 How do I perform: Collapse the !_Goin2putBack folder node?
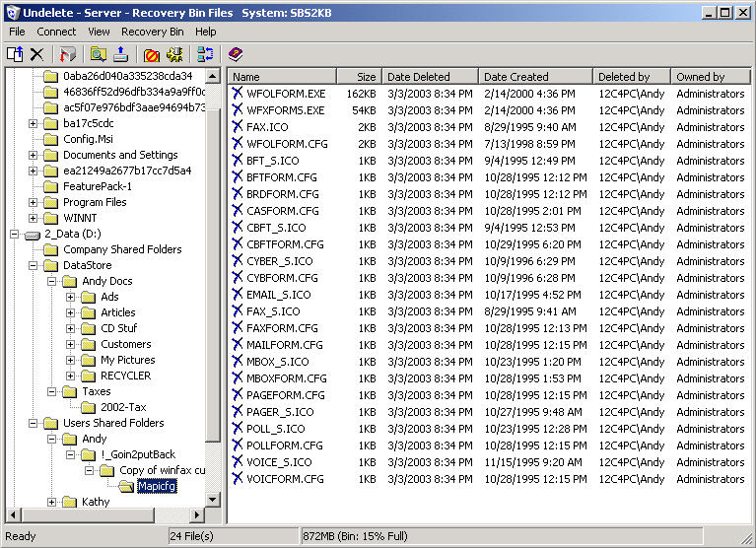click(x=70, y=454)
